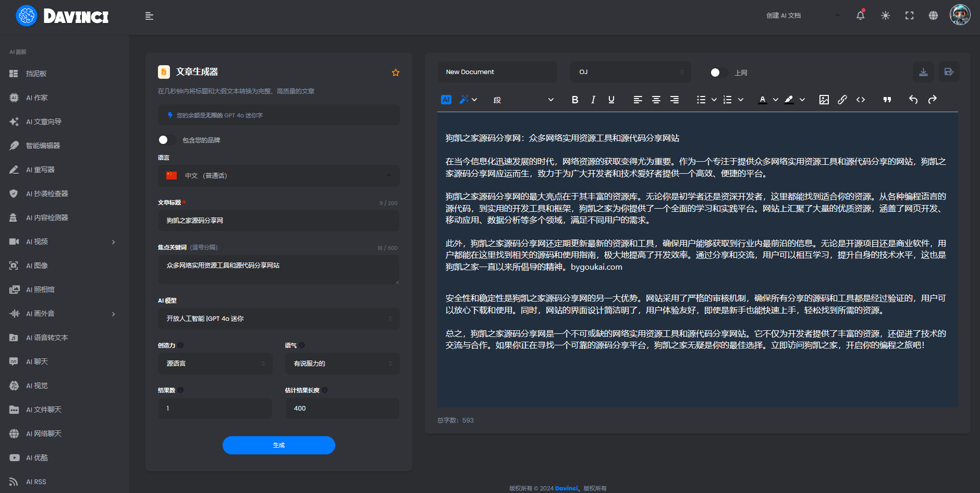Viewport: 980px width, 493px height.
Task: Click the article title input field
Action: (279, 221)
